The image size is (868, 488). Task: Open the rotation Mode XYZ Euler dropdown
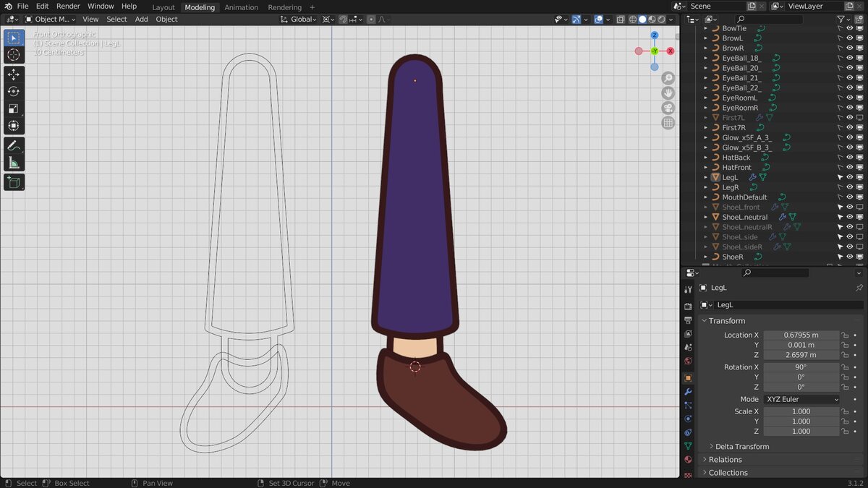coord(801,399)
